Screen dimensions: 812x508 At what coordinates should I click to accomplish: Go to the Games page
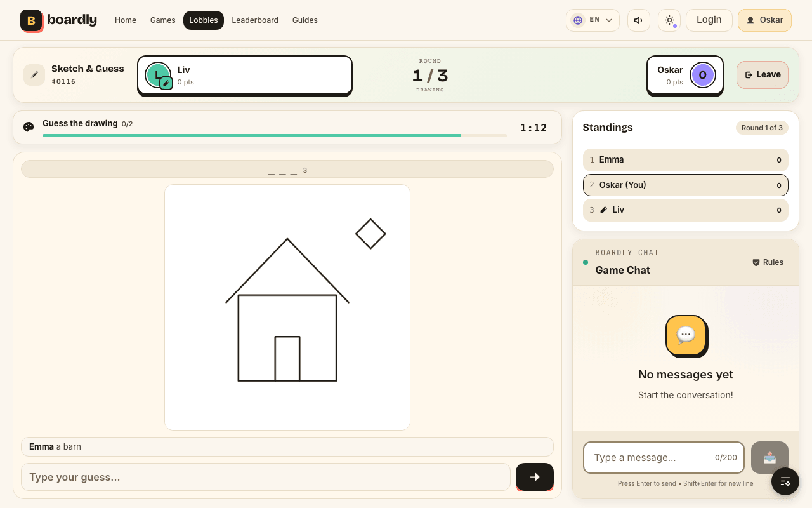click(x=163, y=20)
